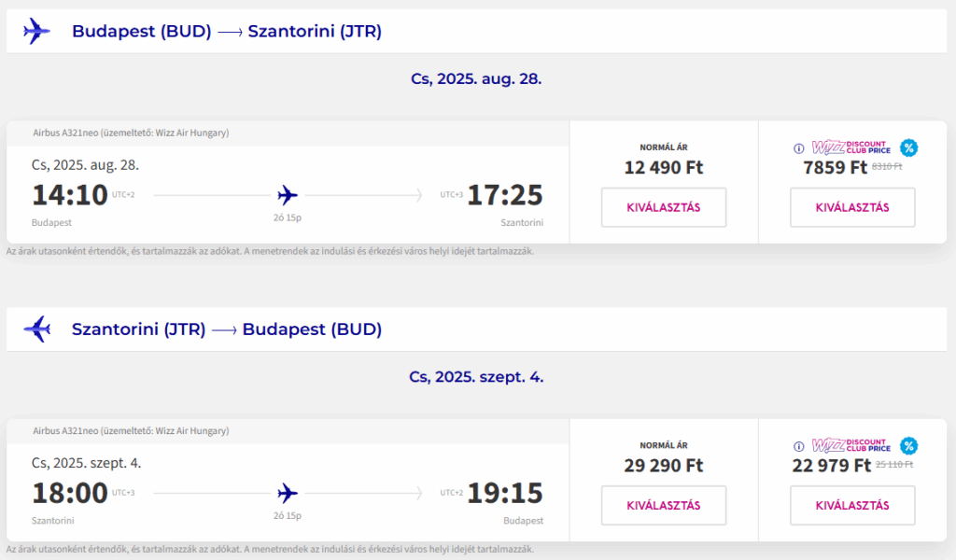This screenshot has width=956, height=560.
Task: Click the WIZZ Discount Club Price logo on outbound flight
Action: tap(851, 147)
